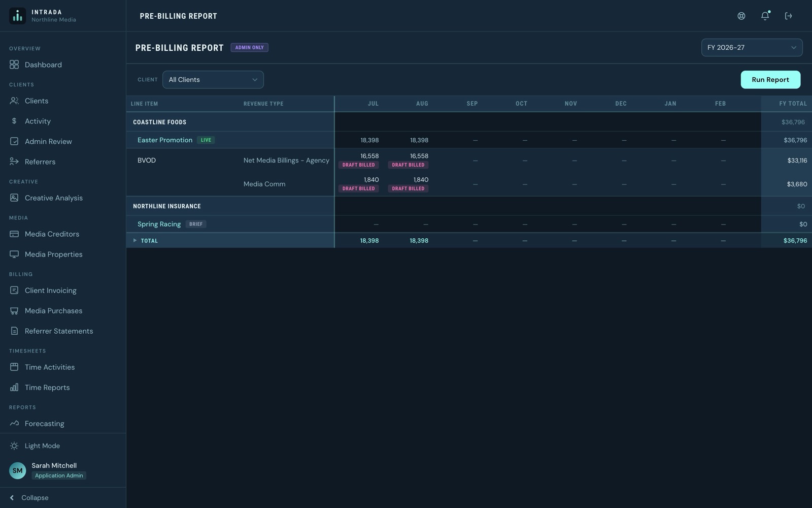
Task: Click the Dashboard grid icon
Action: (14, 65)
